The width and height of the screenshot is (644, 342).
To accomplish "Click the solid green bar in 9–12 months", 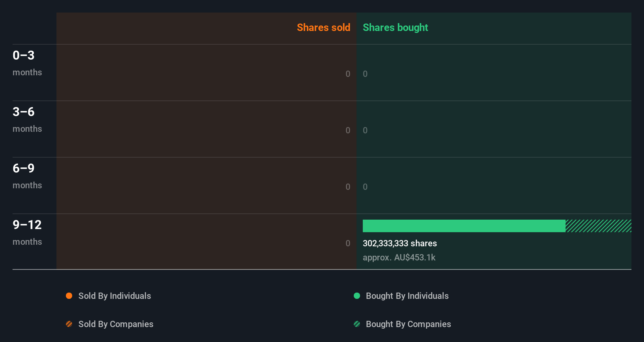I will coord(464,226).
